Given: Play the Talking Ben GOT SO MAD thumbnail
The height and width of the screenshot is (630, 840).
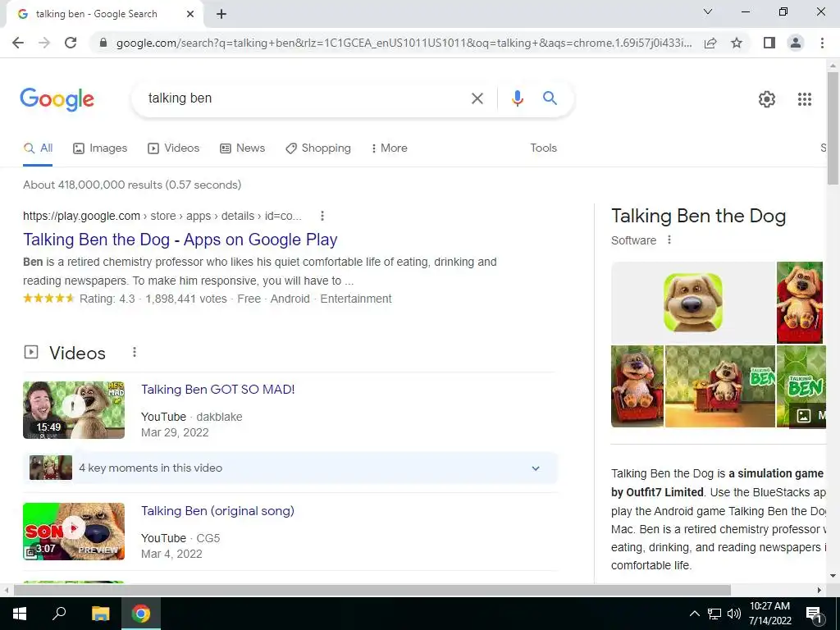Looking at the screenshot, I should (x=74, y=410).
